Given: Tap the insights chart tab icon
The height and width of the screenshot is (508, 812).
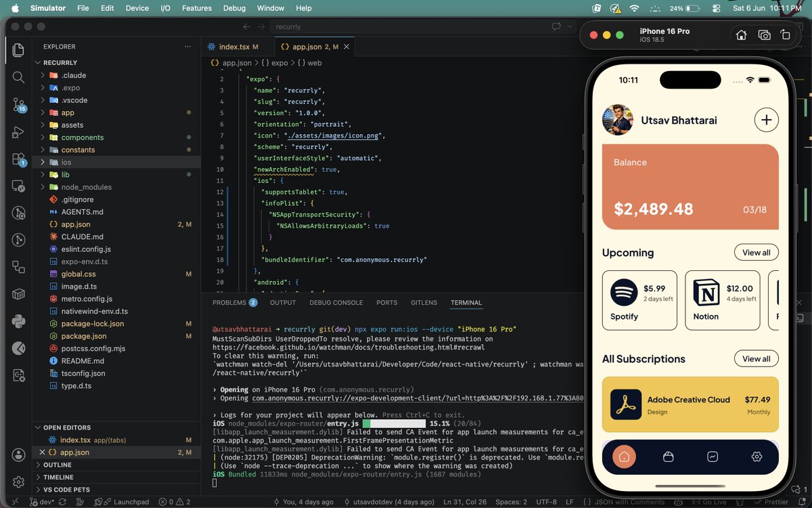Looking at the screenshot, I should pyautogui.click(x=713, y=457).
